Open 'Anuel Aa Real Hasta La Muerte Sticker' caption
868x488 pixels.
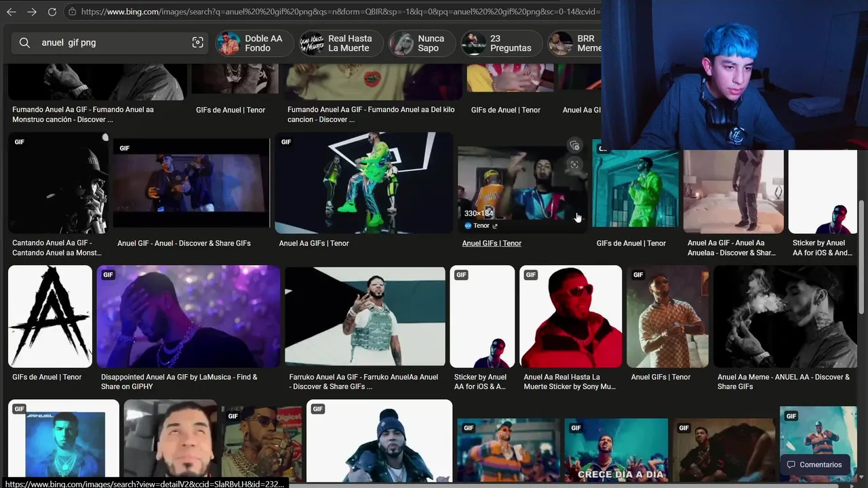coord(570,382)
